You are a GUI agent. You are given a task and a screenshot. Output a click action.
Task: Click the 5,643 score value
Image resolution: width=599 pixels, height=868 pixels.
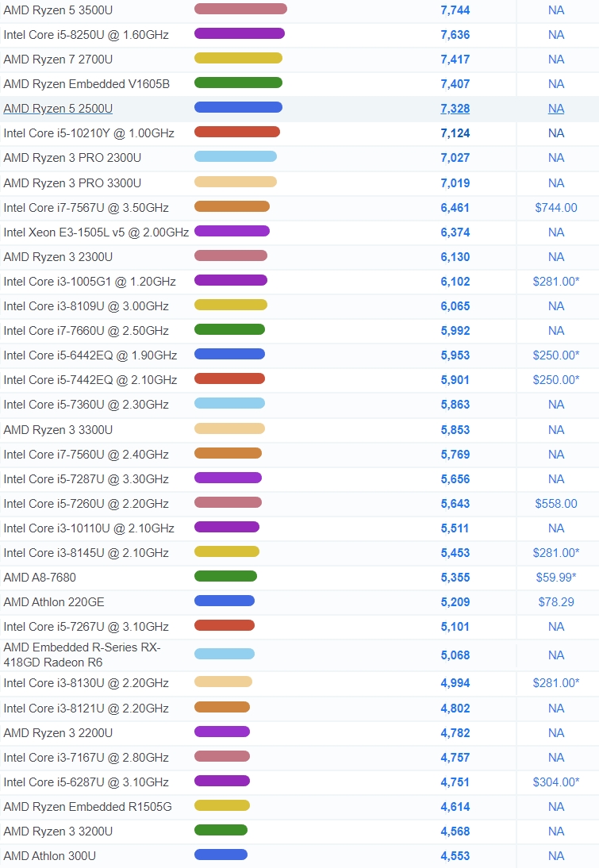[455, 504]
